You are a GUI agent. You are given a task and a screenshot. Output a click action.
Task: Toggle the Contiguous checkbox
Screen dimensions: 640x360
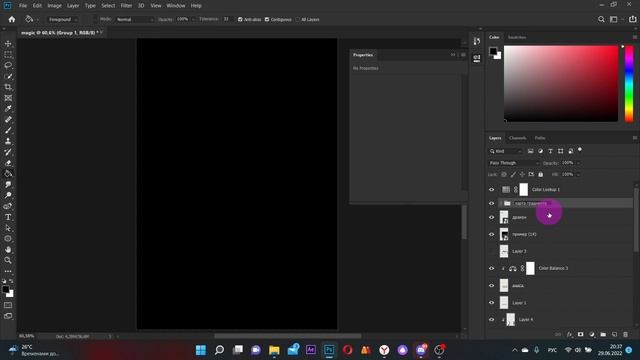point(267,19)
